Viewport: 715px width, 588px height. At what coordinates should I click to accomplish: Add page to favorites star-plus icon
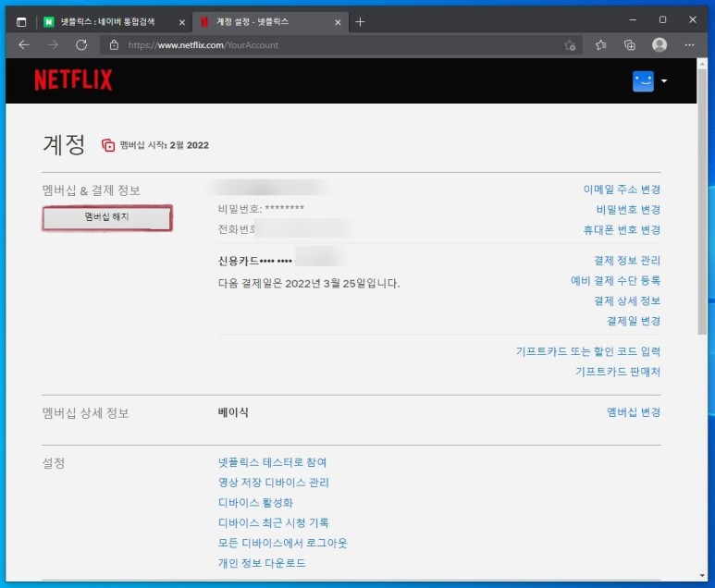(x=570, y=45)
